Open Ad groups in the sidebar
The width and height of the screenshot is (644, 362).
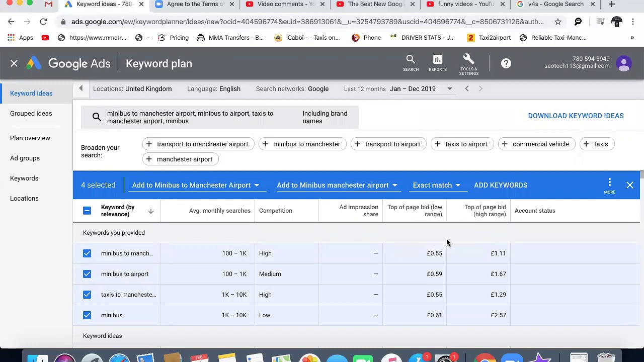[25, 158]
